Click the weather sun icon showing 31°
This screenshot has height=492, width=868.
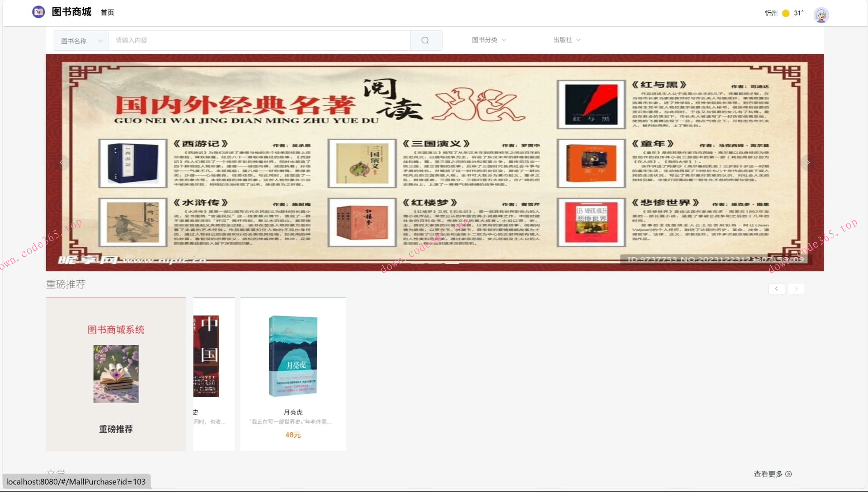(786, 14)
